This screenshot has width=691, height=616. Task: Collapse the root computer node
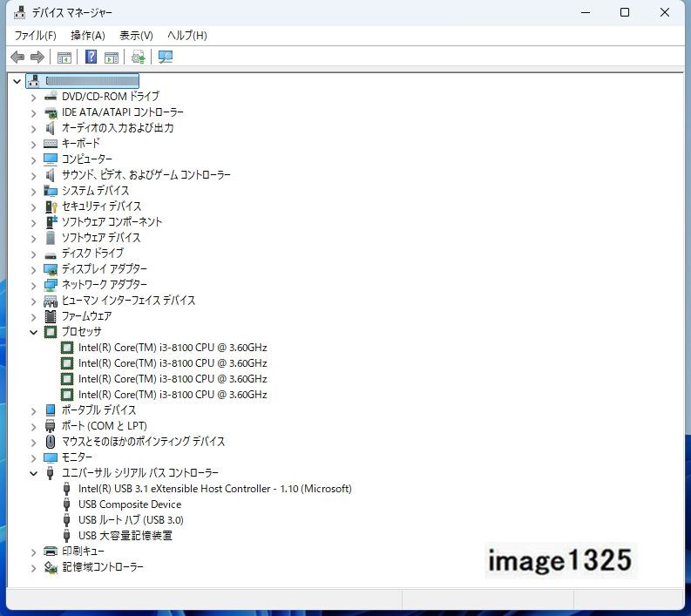(17, 81)
